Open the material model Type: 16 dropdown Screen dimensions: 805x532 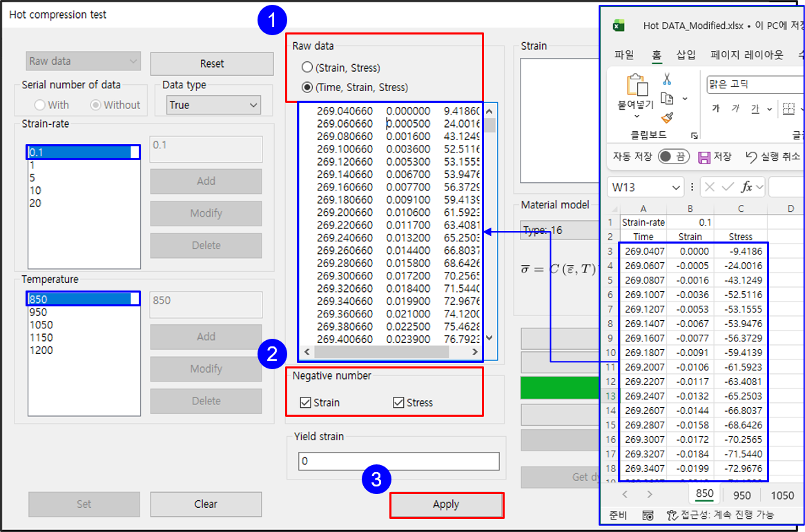[560, 230]
